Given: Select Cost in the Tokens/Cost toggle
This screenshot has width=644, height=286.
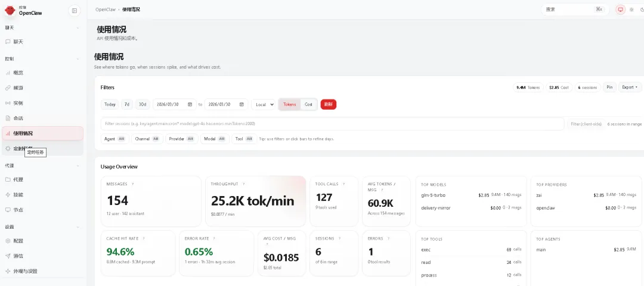Looking at the screenshot, I should point(308,105).
